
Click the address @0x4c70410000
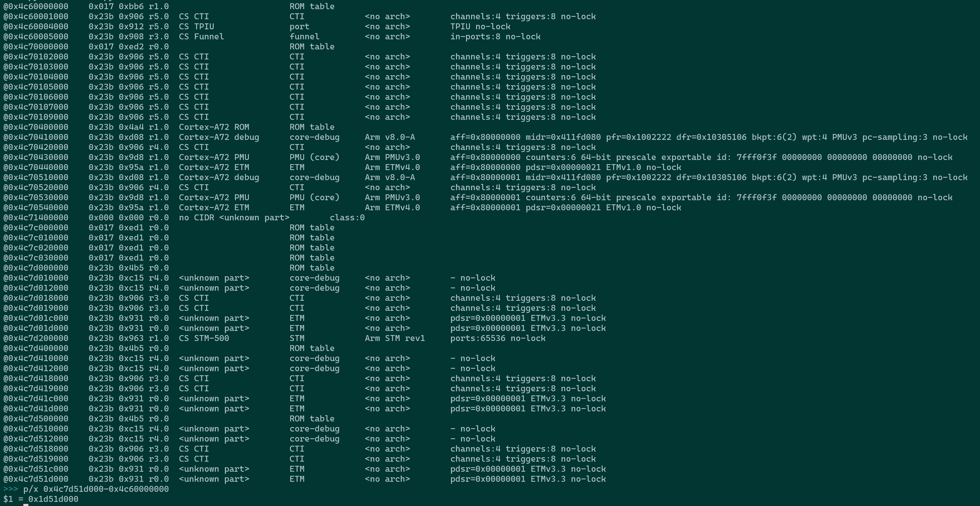click(x=36, y=137)
